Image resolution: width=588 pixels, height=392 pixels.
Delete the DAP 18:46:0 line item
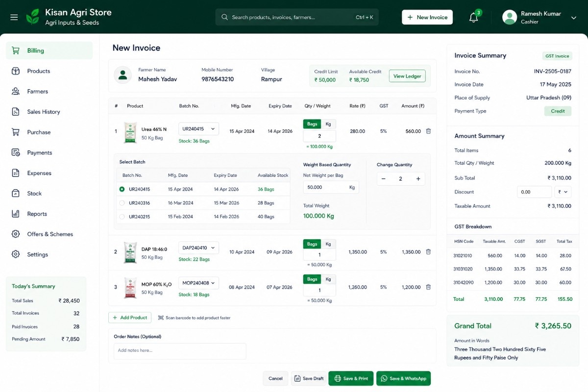(x=428, y=252)
